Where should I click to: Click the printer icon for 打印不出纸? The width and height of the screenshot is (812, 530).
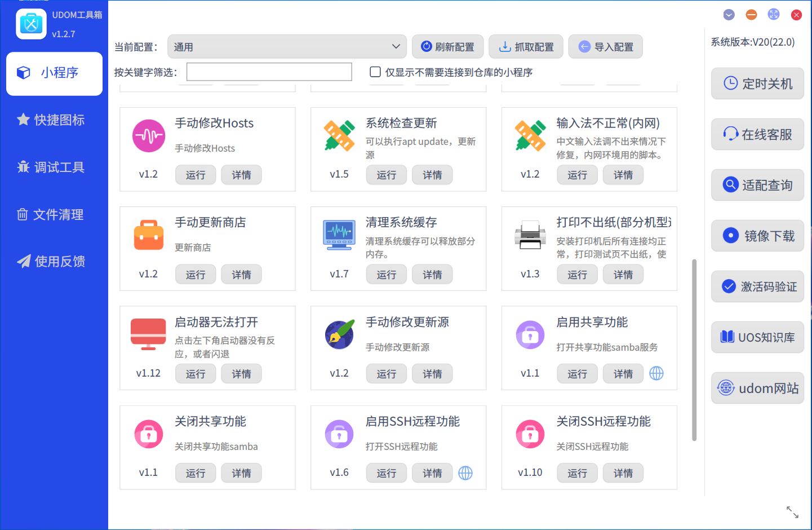(530, 235)
